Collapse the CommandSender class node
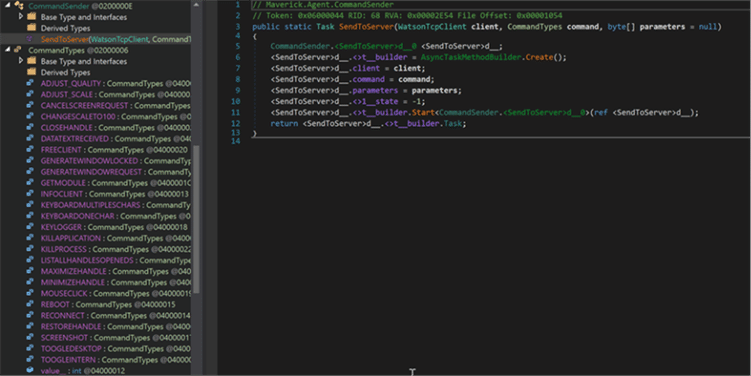The image size is (751, 376). 8,6
